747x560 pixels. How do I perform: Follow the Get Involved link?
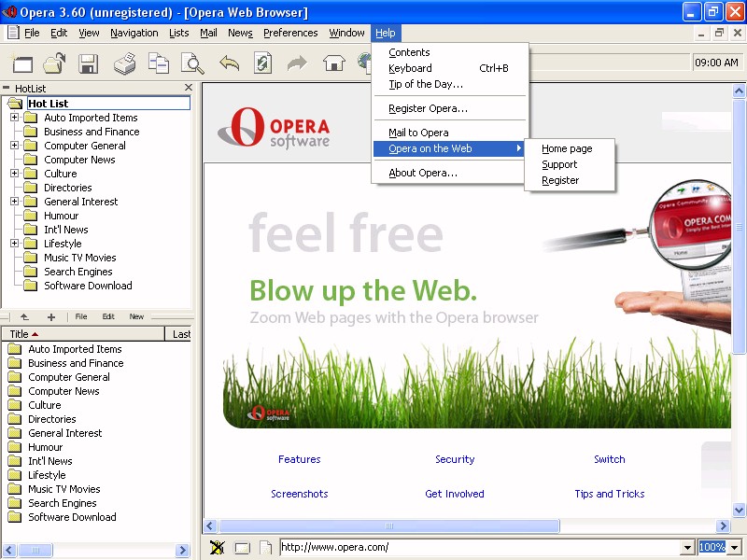(x=455, y=494)
